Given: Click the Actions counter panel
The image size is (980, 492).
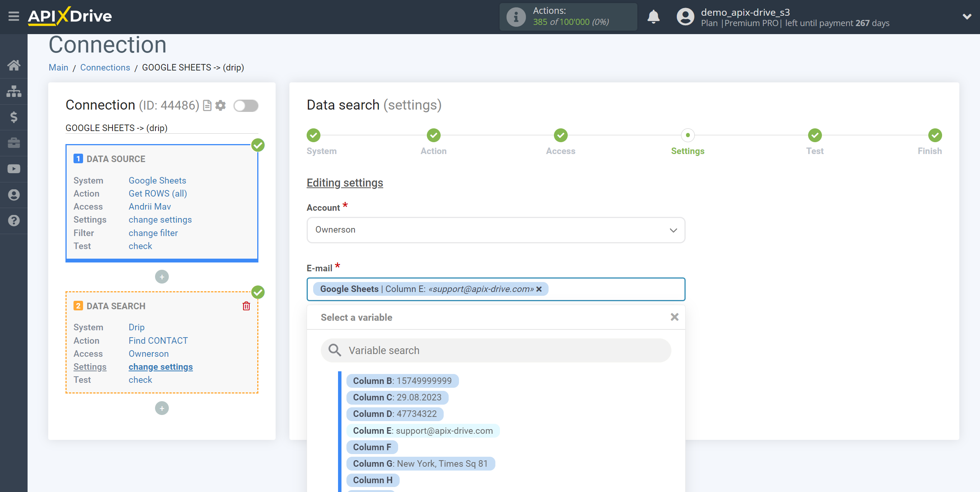Looking at the screenshot, I should 568,17.
